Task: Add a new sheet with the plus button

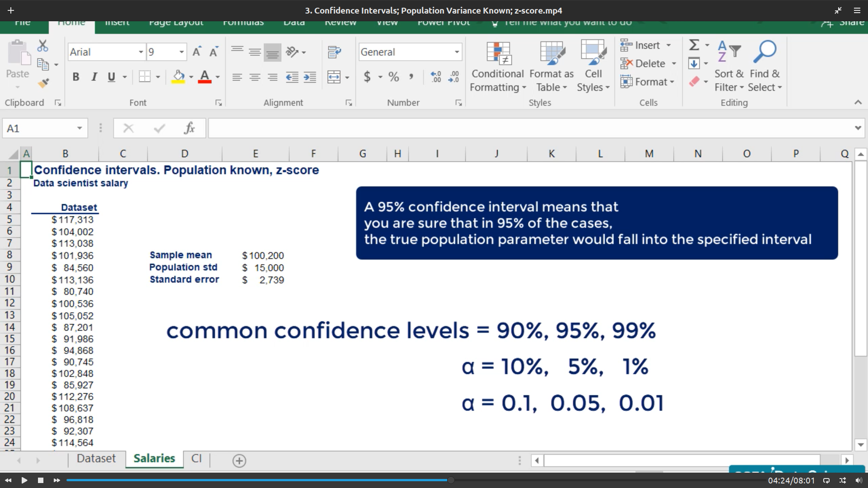Action: (x=239, y=460)
